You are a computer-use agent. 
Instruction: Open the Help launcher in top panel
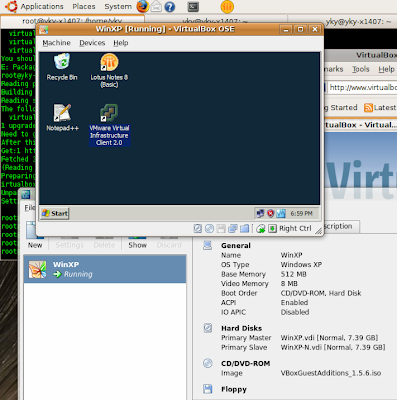coord(170,7)
